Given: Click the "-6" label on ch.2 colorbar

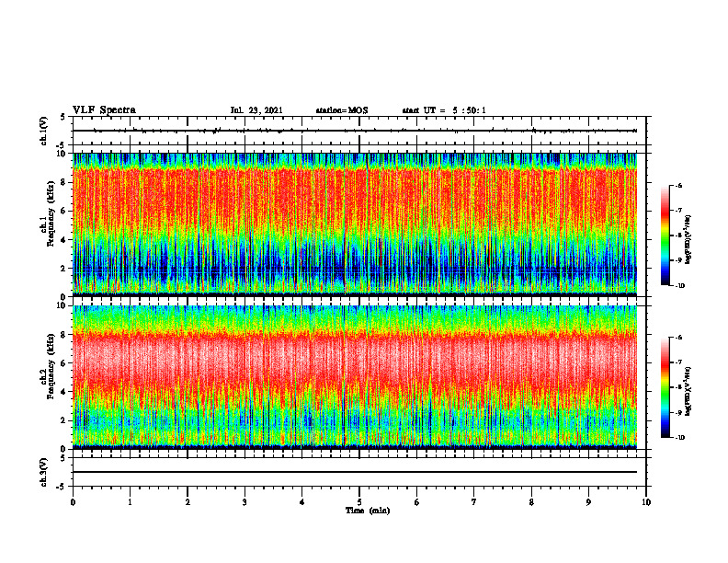Looking at the screenshot, I should pyautogui.click(x=678, y=338).
